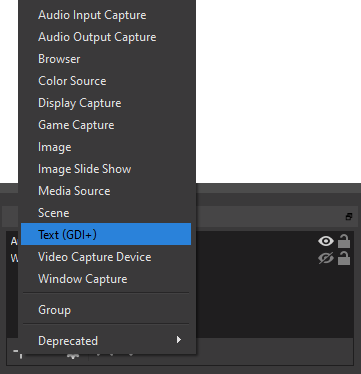The width and height of the screenshot is (361, 374).
Task: Select Game Capture source
Action: click(x=106, y=125)
